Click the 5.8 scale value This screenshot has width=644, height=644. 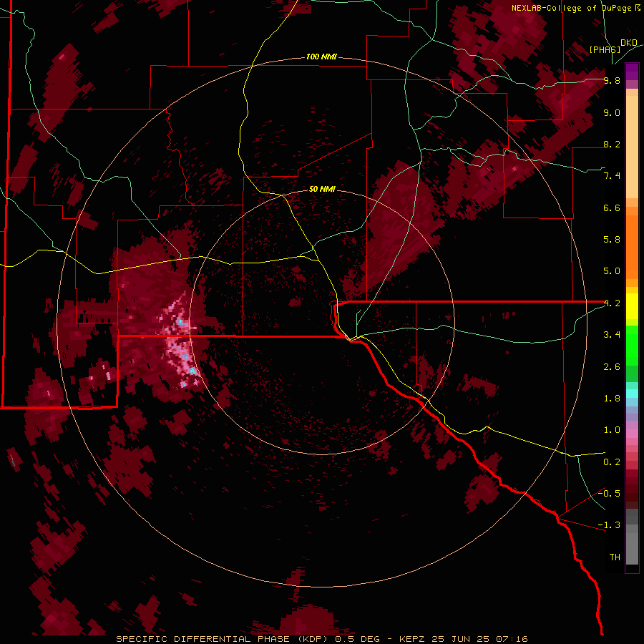tap(612, 240)
